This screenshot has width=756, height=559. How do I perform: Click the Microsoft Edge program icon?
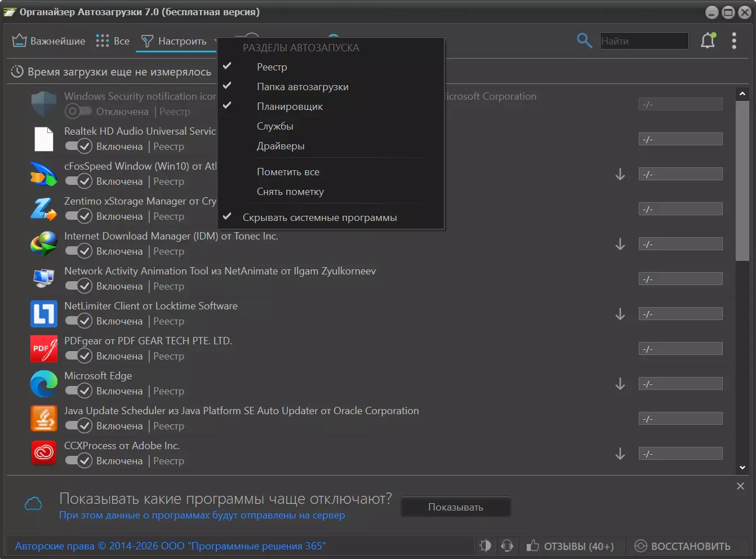pos(44,384)
